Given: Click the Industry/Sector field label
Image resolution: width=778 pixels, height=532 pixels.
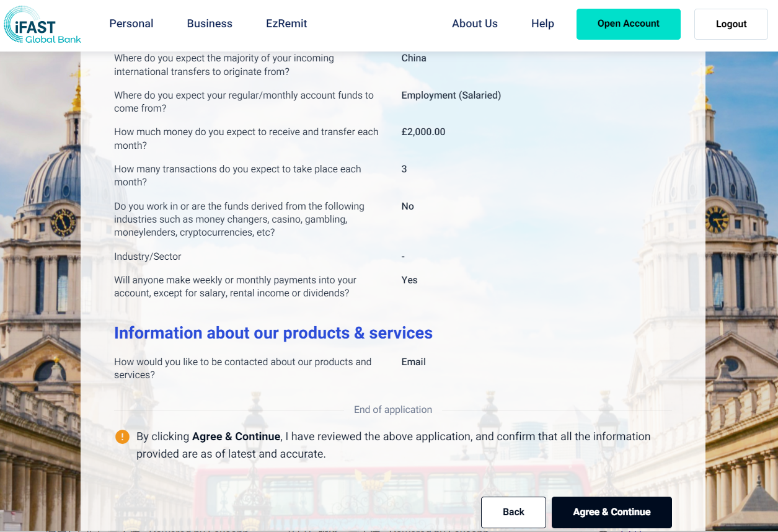Looking at the screenshot, I should click(x=148, y=257).
